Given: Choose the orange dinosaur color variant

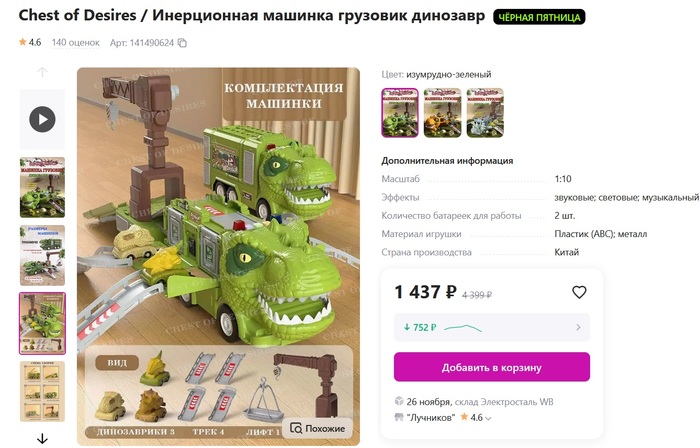Looking at the screenshot, I should (442, 112).
